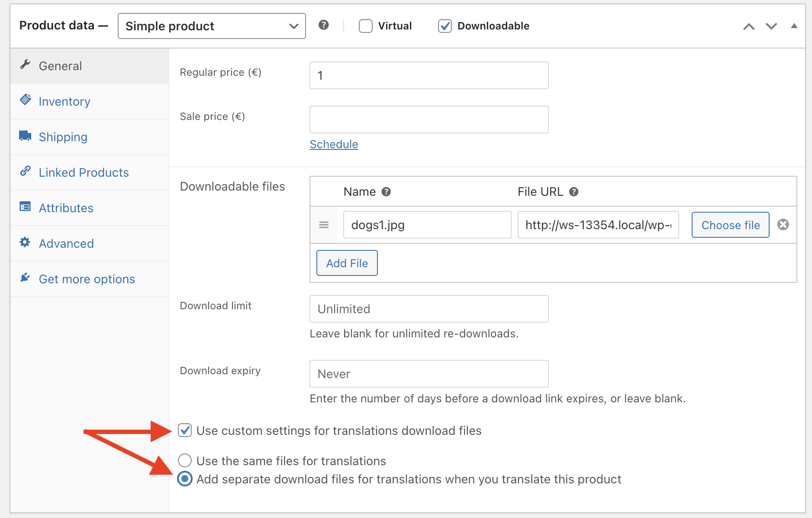812x518 pixels.
Task: Click the wrench icon beside General
Action: click(x=25, y=65)
